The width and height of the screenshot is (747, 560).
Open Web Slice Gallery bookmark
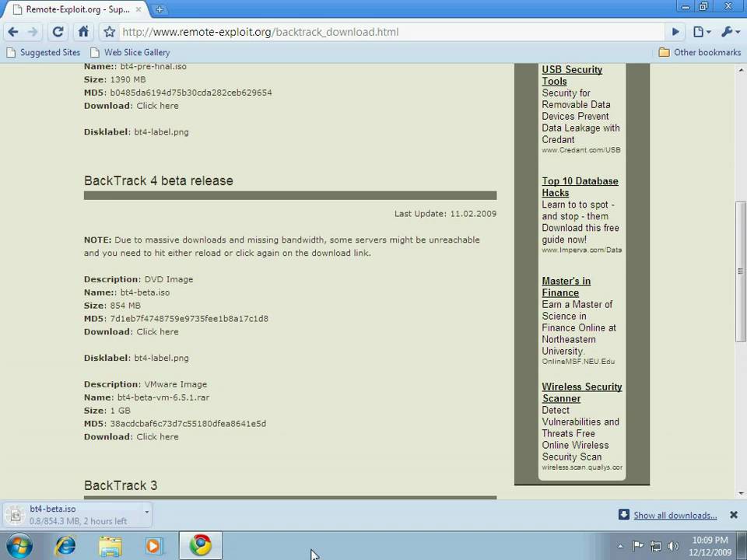click(x=130, y=52)
